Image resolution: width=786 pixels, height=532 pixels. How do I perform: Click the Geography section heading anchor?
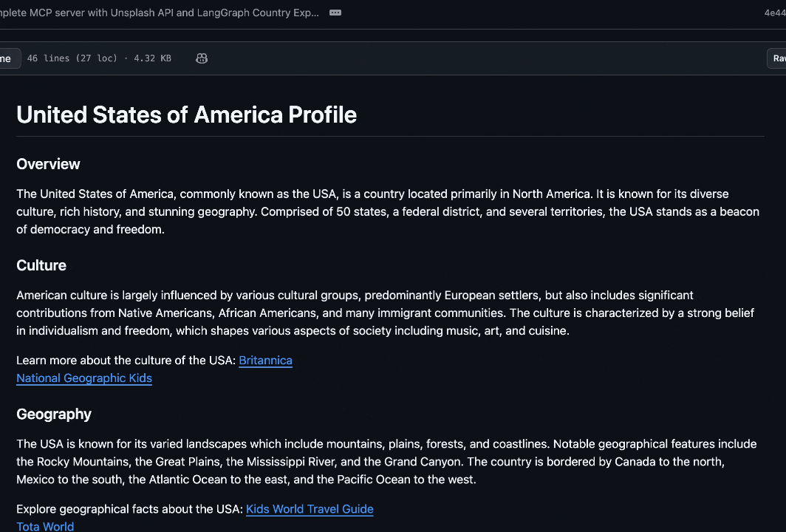point(54,414)
